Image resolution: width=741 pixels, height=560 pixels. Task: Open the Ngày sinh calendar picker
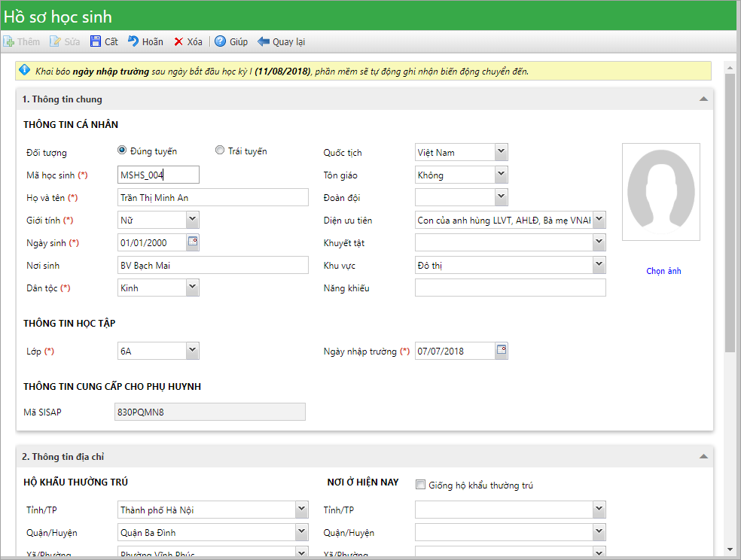(193, 242)
